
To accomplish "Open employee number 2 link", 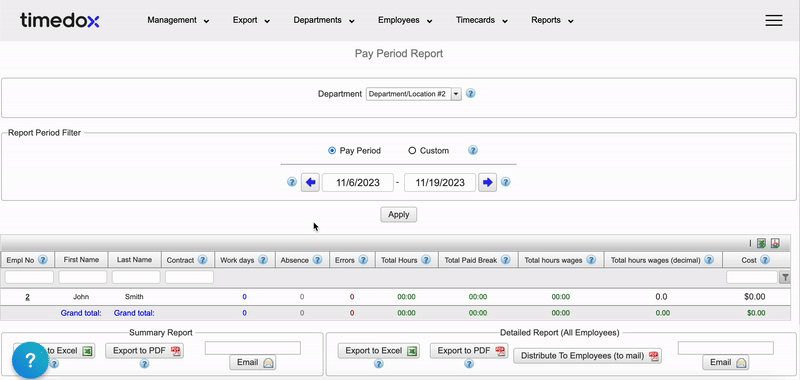I will pyautogui.click(x=28, y=297).
